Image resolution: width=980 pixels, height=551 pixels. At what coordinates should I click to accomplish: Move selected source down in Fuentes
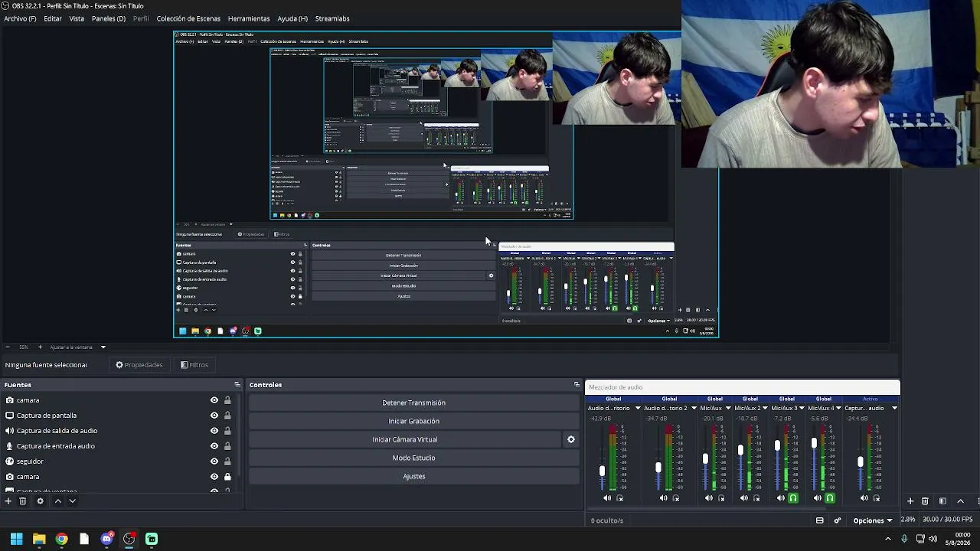72,501
